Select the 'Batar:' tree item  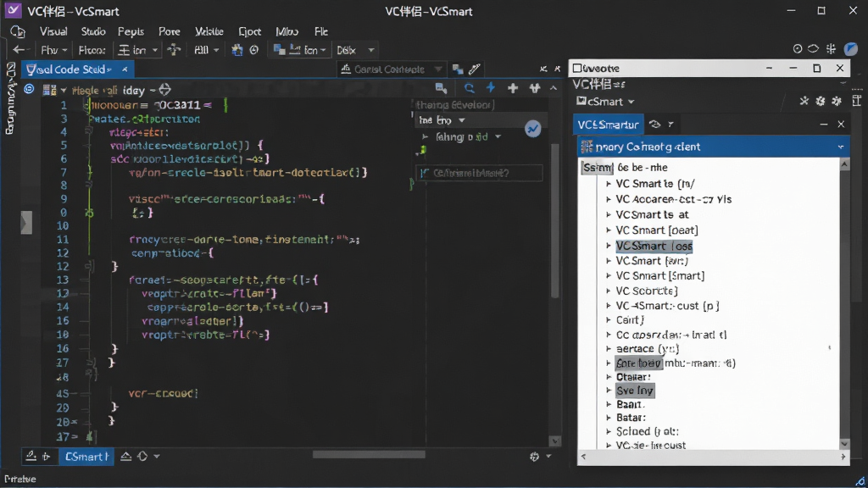(631, 418)
